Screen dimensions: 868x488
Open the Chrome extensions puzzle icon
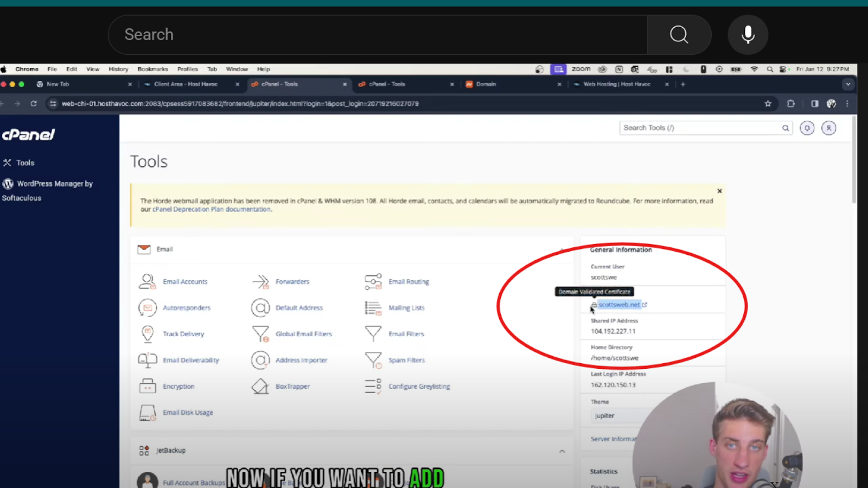(790, 104)
